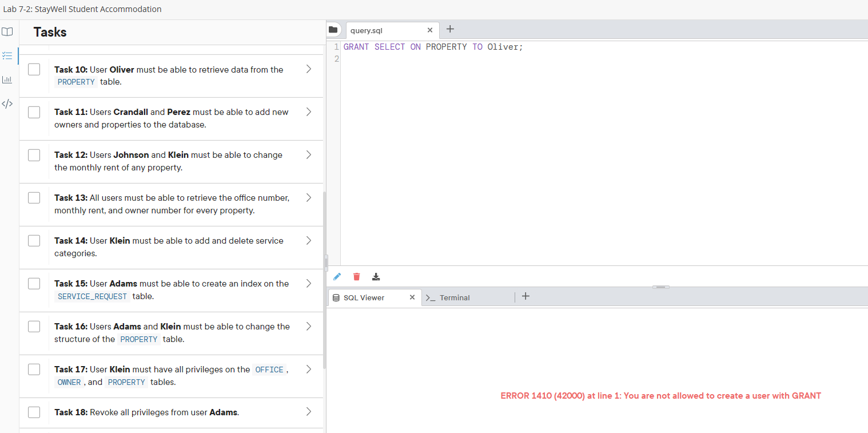Click the tasks panel vertical scrollbar
This screenshot has width=868, height=433.
(325, 280)
